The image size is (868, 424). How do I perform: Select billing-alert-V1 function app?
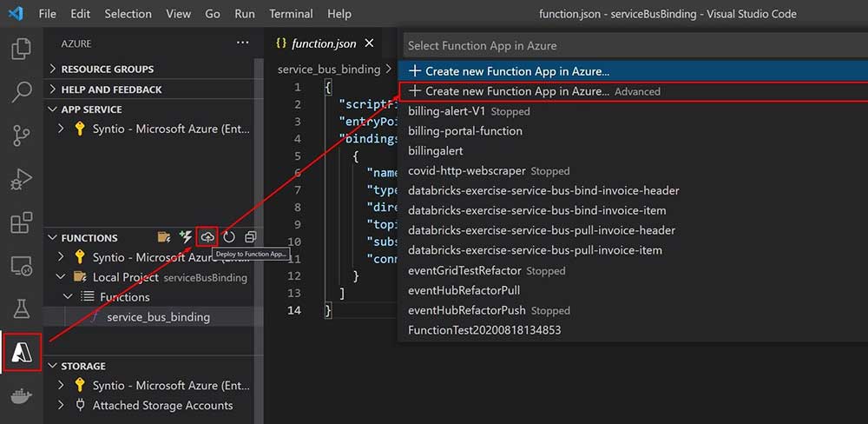click(633, 111)
